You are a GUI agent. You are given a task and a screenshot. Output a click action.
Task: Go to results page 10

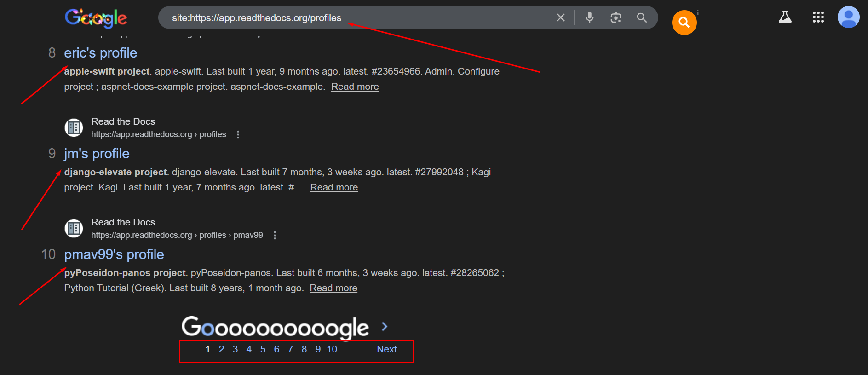coord(332,349)
